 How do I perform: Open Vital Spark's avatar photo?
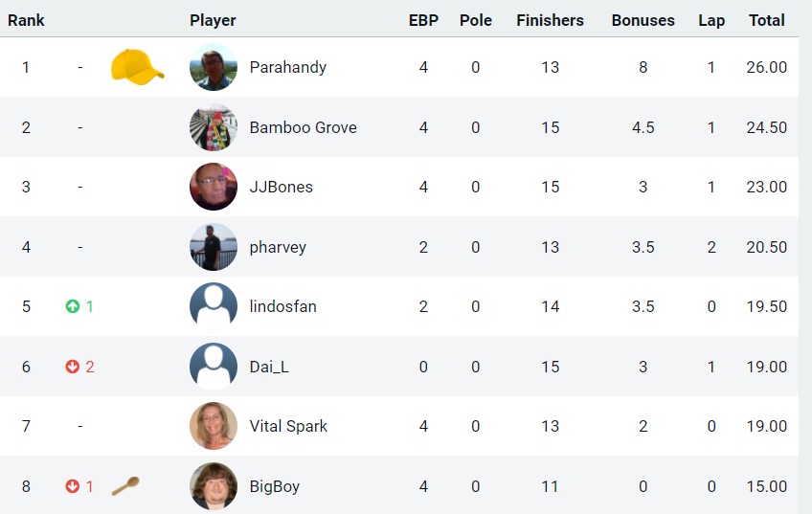pyautogui.click(x=214, y=426)
